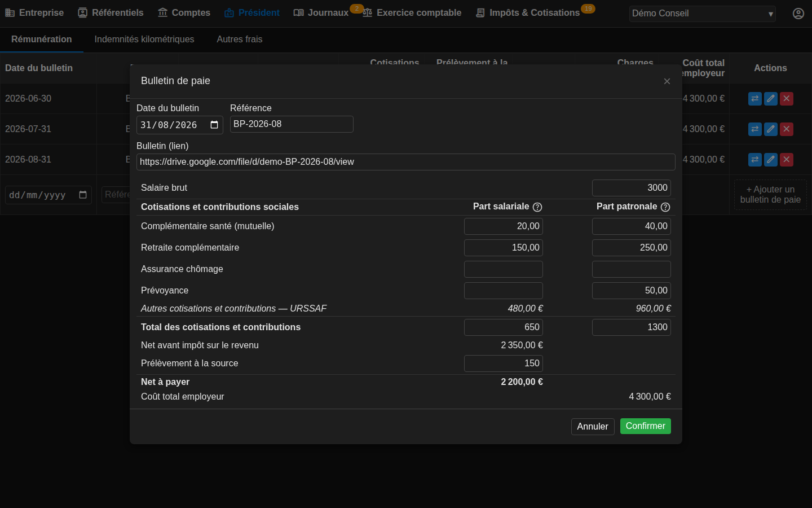Open the Journaux menu
Viewport: 812px width, 508px height.
coord(321,12)
